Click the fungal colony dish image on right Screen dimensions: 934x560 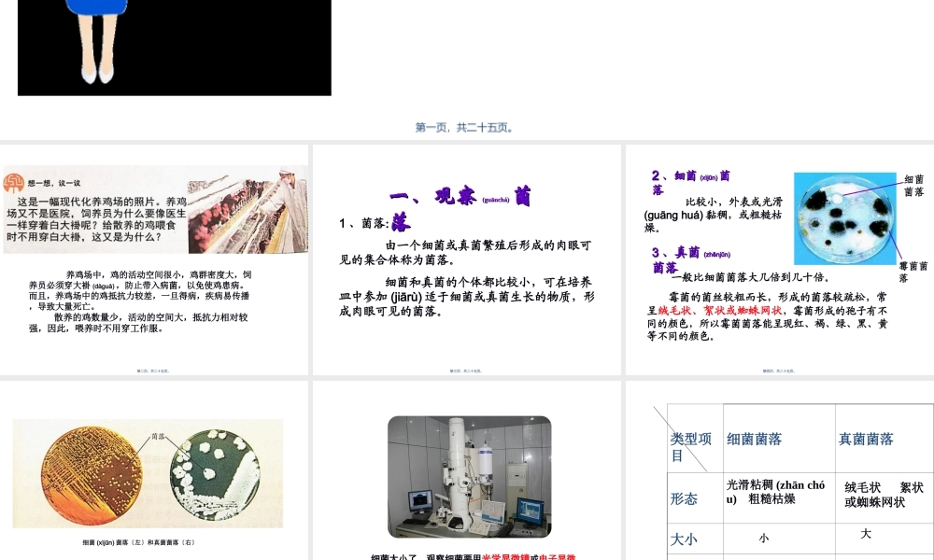[213, 476]
